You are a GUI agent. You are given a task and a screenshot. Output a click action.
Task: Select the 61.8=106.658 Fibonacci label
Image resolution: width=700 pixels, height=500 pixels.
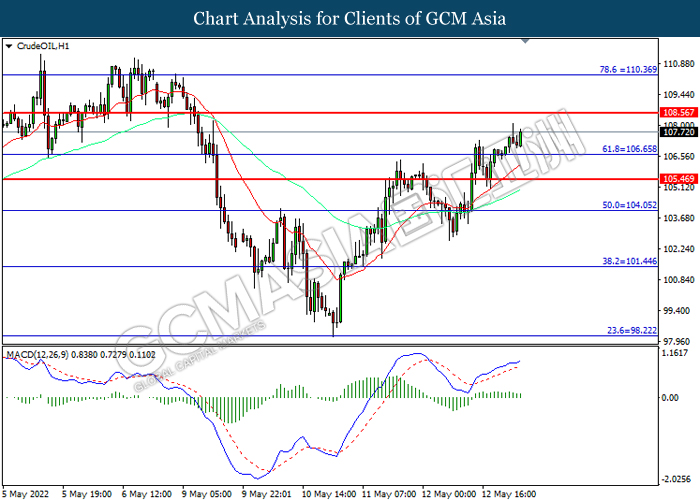[629, 149]
